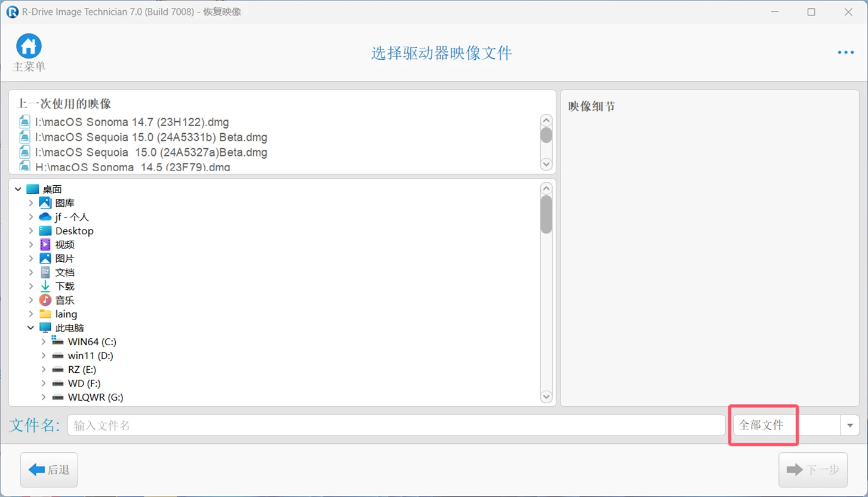Click the 后退 back button
Screen dimensions: 868x497
[49, 470]
